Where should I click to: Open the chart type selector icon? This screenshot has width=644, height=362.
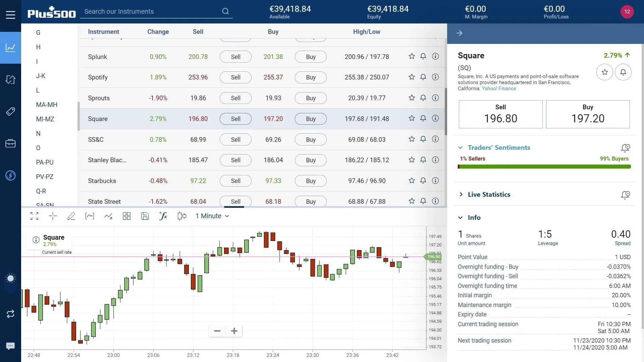(x=90, y=216)
